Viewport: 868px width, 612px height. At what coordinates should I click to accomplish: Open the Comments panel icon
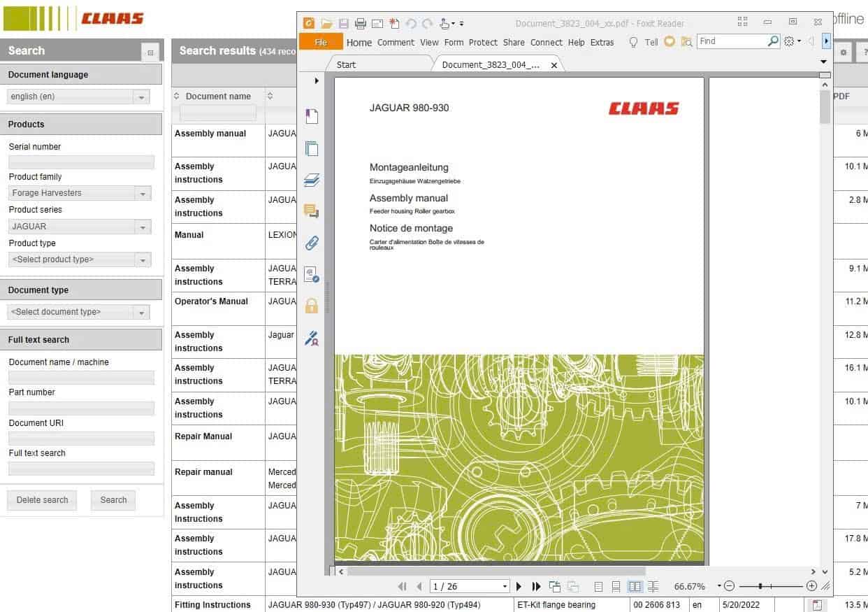click(312, 211)
